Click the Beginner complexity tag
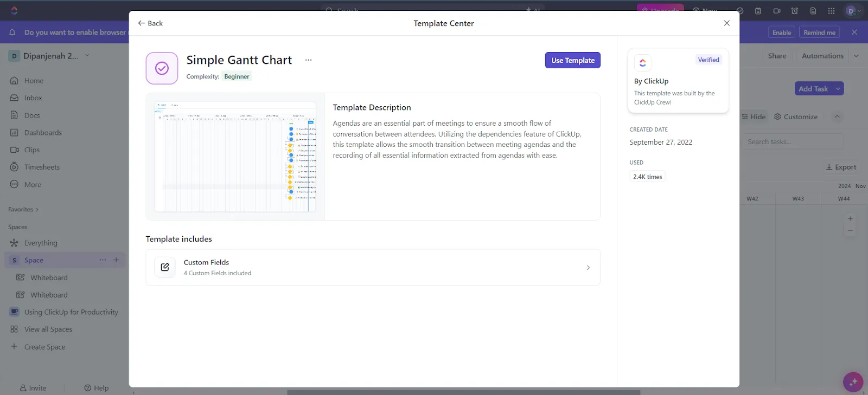The width and height of the screenshot is (868, 395). click(237, 76)
